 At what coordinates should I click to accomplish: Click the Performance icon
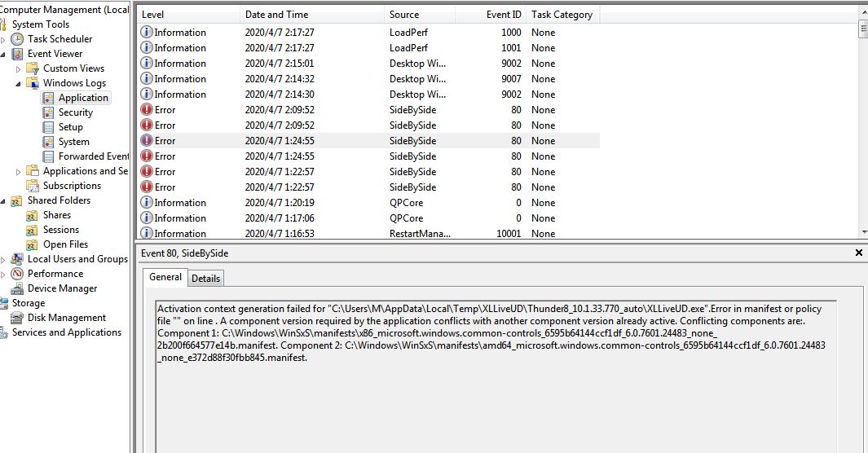click(x=17, y=274)
